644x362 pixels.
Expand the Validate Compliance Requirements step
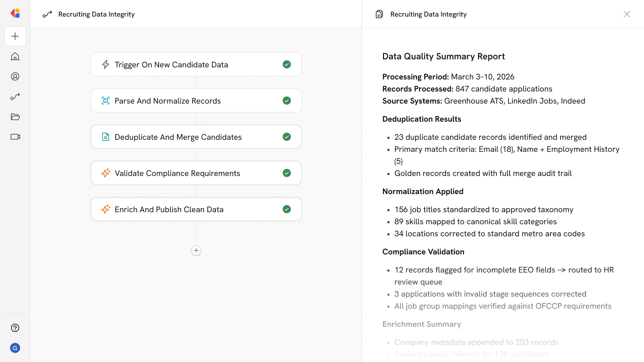(177, 173)
